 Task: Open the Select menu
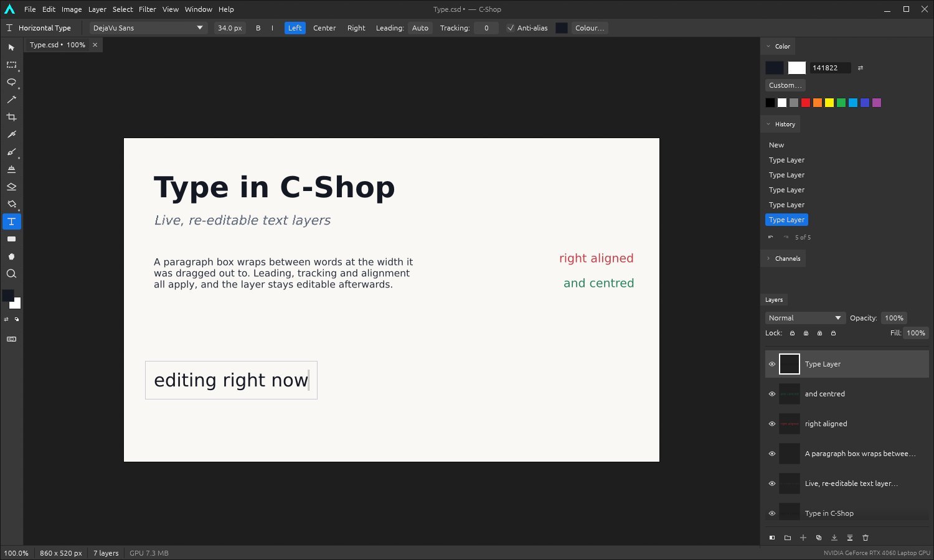123,9
